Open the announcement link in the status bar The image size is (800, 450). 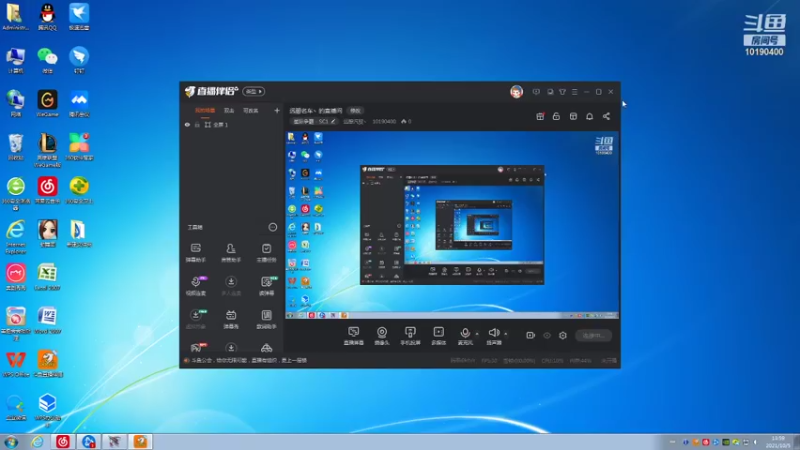click(247, 360)
